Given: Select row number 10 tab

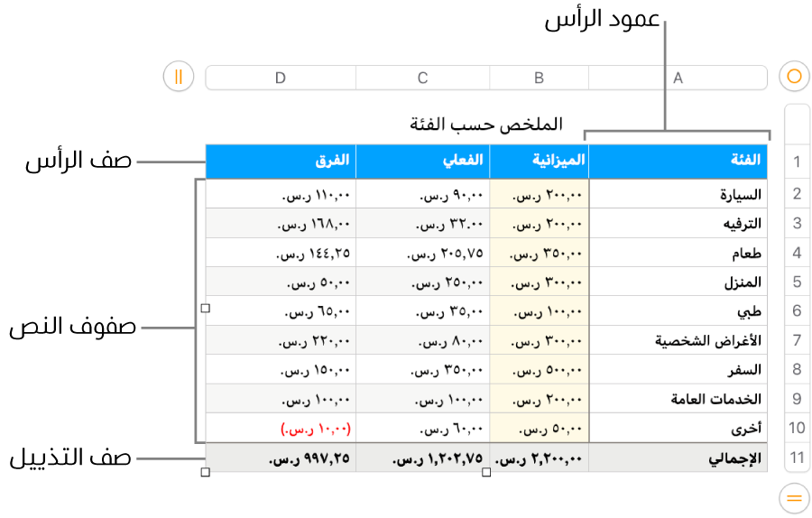Looking at the screenshot, I should [797, 428].
